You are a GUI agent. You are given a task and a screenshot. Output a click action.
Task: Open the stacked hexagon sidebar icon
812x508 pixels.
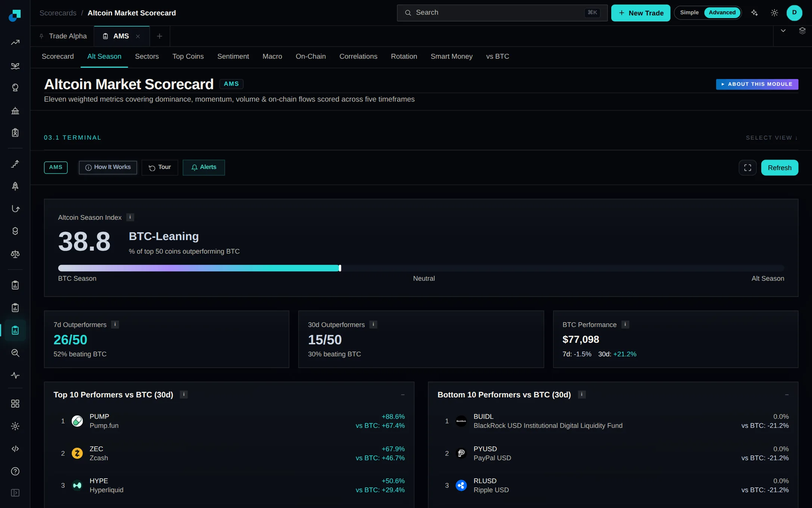click(x=15, y=231)
